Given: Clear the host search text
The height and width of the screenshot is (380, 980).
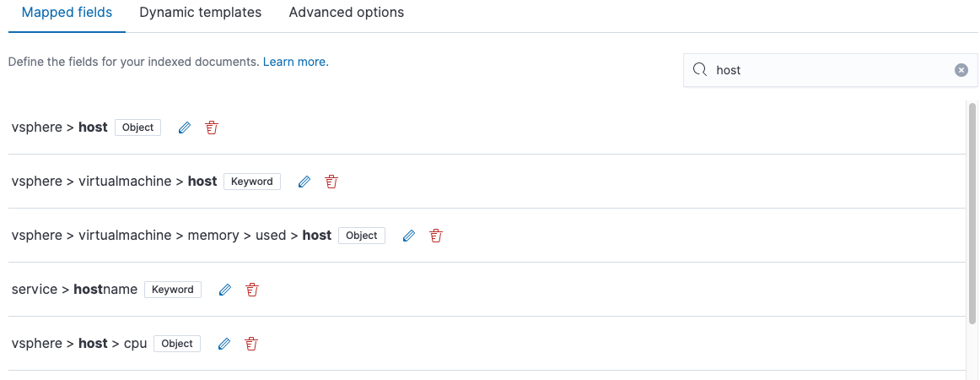Looking at the screenshot, I should (x=961, y=70).
